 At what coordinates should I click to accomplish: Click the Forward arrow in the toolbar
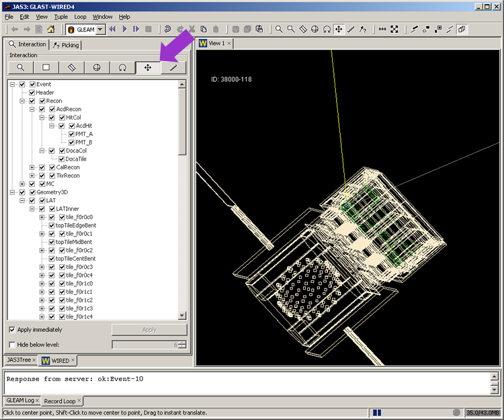pos(27,30)
